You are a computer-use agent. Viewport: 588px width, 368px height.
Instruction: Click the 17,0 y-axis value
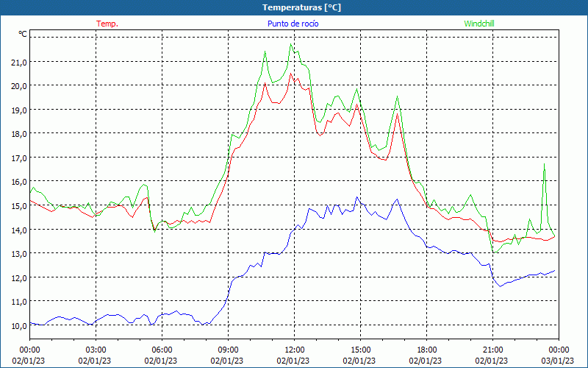tap(19, 158)
